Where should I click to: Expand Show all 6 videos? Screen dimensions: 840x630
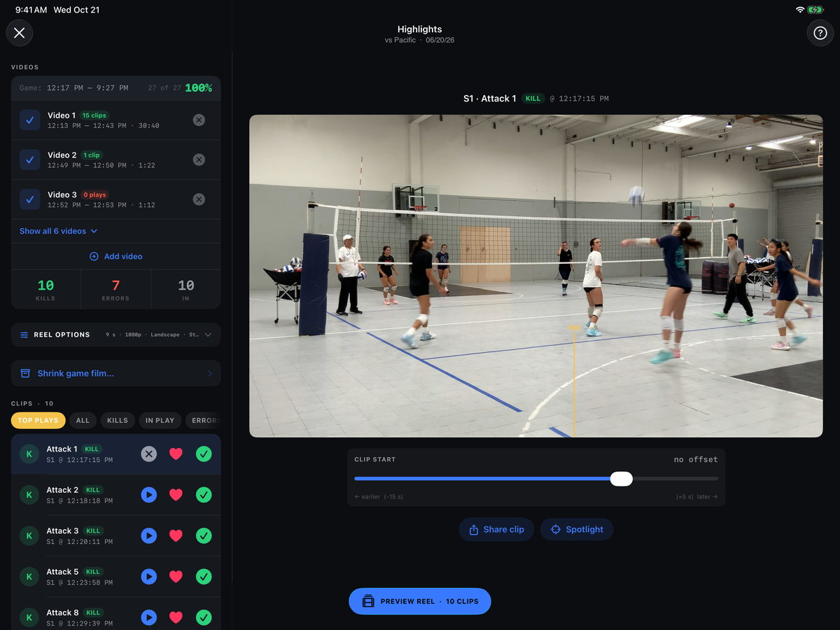tap(59, 231)
